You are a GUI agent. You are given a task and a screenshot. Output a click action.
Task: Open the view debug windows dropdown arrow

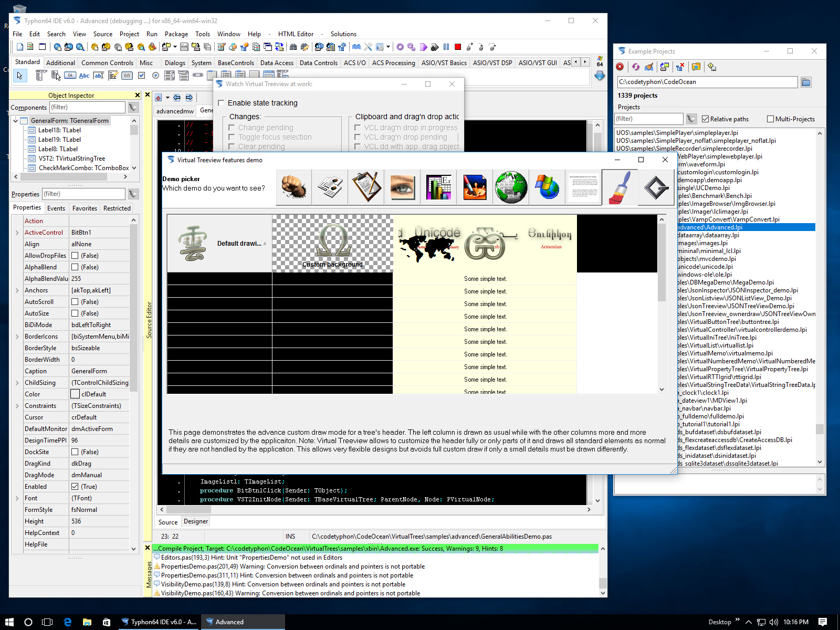(x=388, y=47)
